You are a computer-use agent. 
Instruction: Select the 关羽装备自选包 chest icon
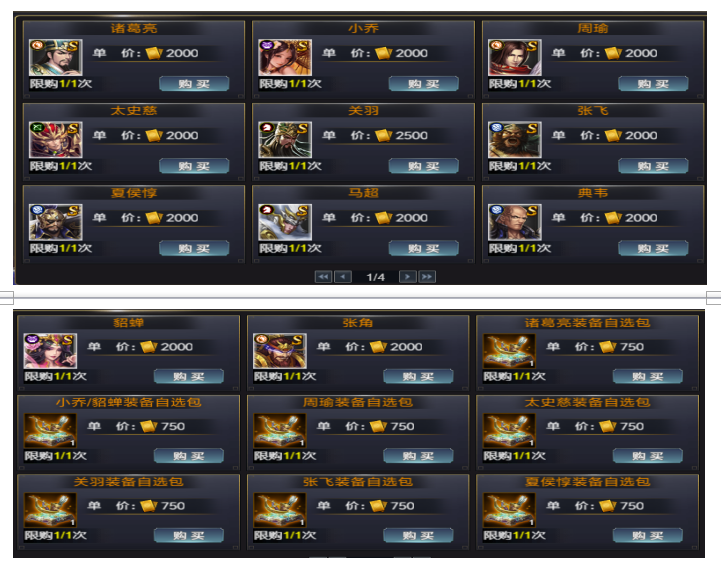[x=50, y=510]
